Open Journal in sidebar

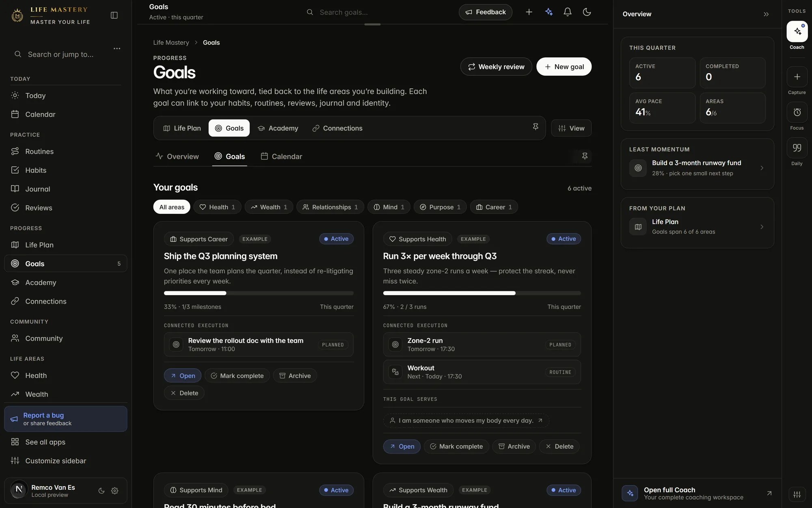click(x=65, y=189)
